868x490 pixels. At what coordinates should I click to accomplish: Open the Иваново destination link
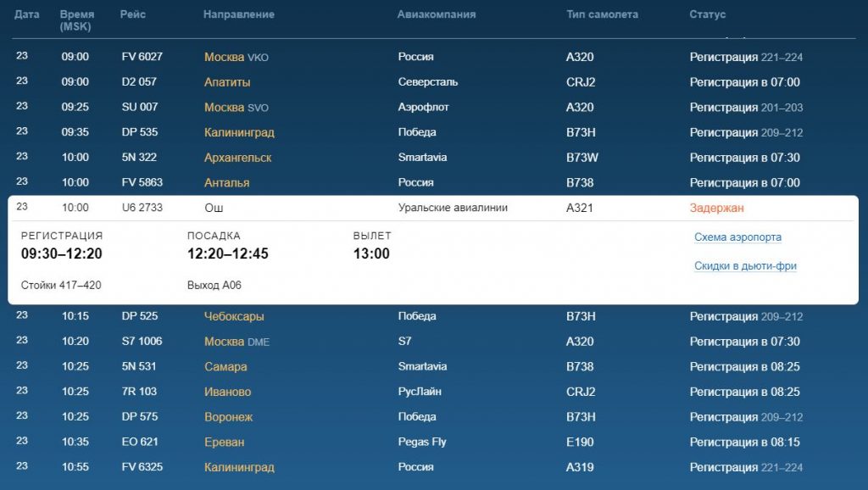click(x=227, y=392)
